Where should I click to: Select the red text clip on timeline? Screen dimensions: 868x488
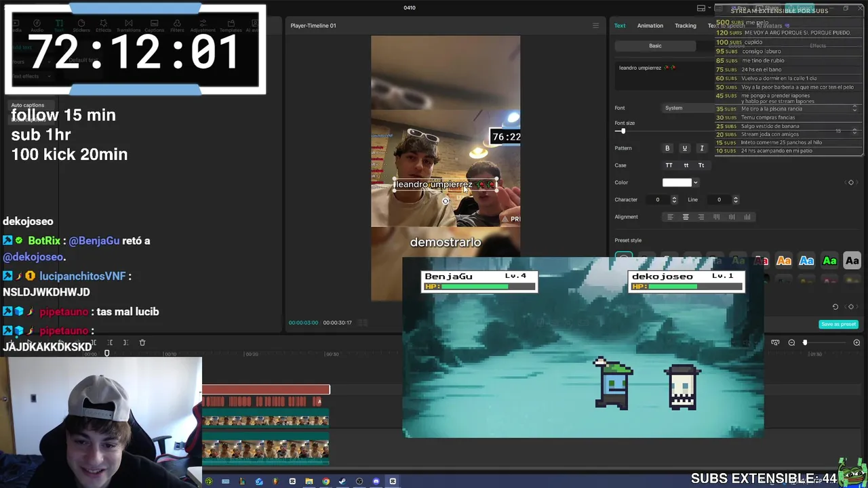[x=266, y=390]
